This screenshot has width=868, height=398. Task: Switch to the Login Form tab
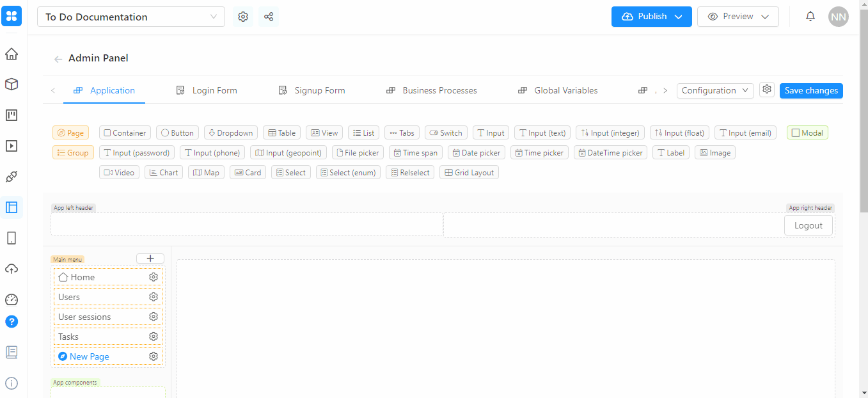pyautogui.click(x=207, y=91)
